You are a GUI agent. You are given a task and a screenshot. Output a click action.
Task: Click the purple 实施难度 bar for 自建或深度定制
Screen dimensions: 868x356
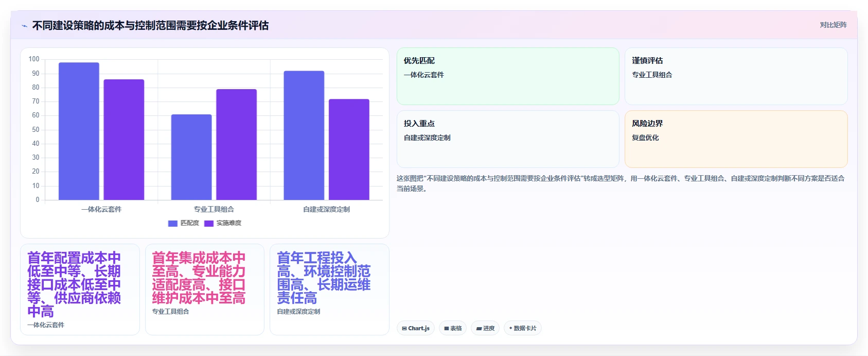(349, 149)
